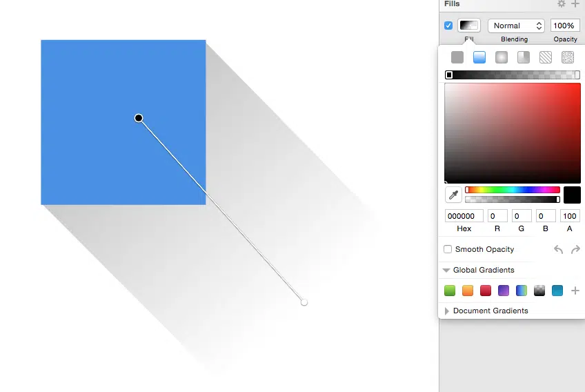Pick a color with the eyedropper tool
Image resolution: width=585 pixels, height=392 pixels.
(454, 195)
